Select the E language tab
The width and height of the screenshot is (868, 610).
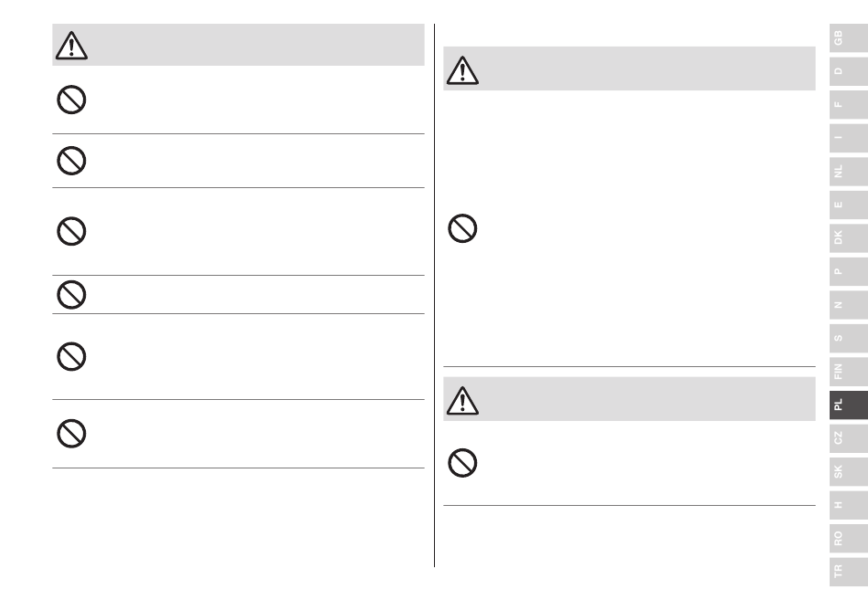849,205
